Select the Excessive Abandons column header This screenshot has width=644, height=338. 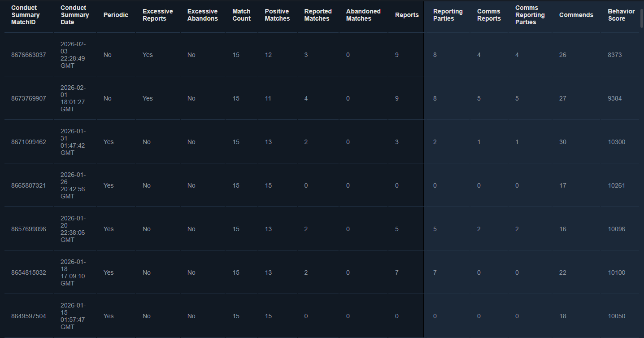[x=202, y=15]
